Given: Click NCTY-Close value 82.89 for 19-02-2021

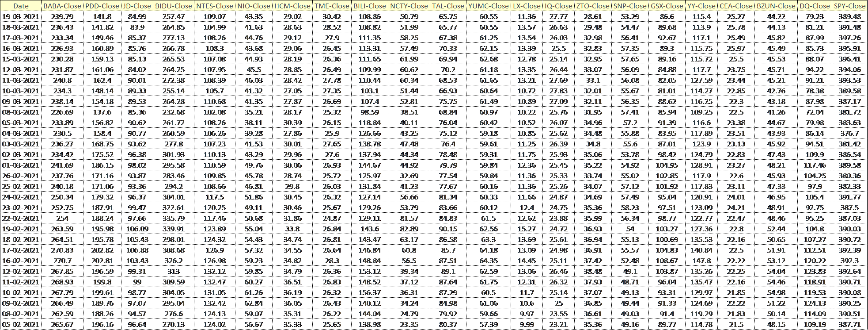Looking at the screenshot, I should pyautogui.click(x=409, y=229).
